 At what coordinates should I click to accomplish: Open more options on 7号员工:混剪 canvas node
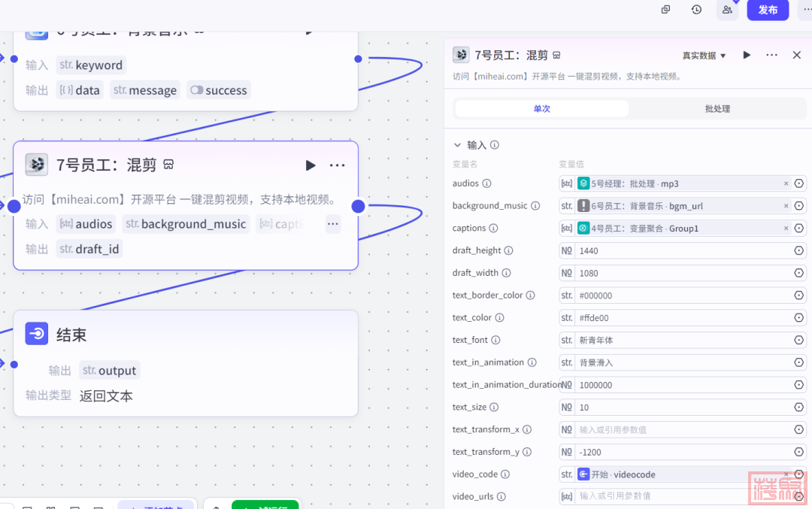[337, 165]
